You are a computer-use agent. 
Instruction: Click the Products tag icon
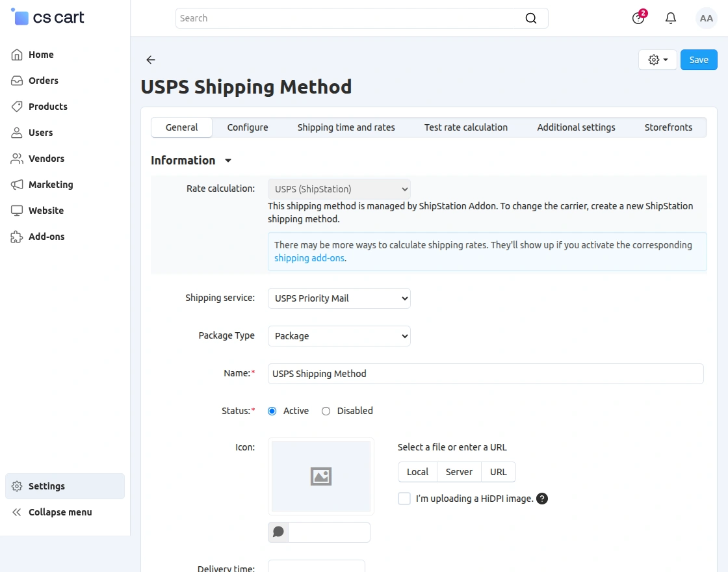17,107
